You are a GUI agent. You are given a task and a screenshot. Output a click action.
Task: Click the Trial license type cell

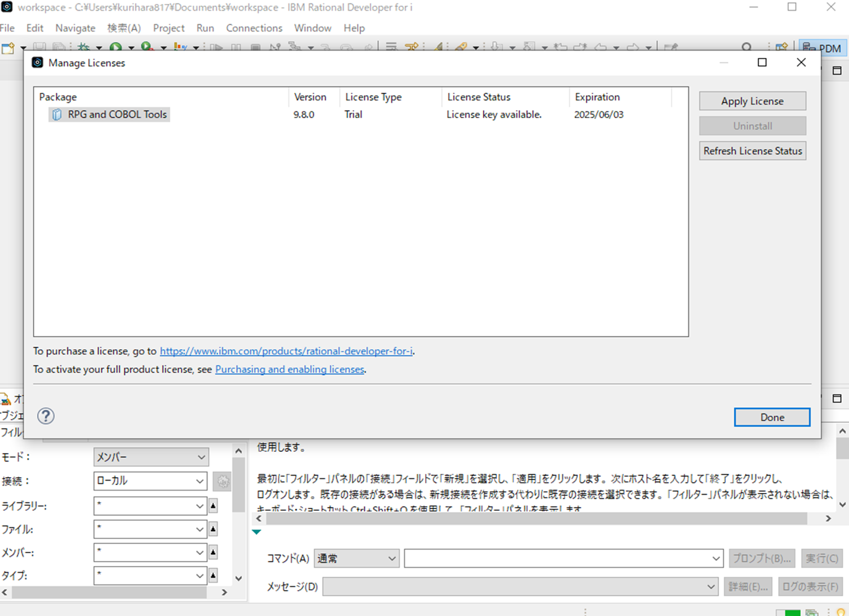point(353,115)
